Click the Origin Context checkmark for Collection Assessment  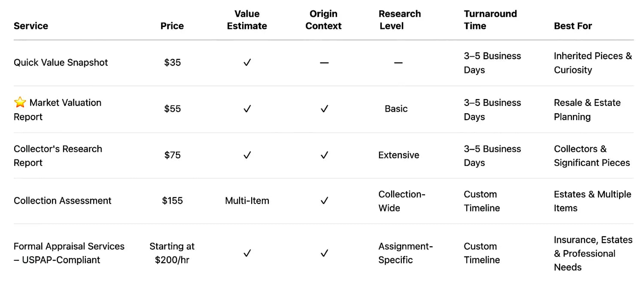pos(324,201)
